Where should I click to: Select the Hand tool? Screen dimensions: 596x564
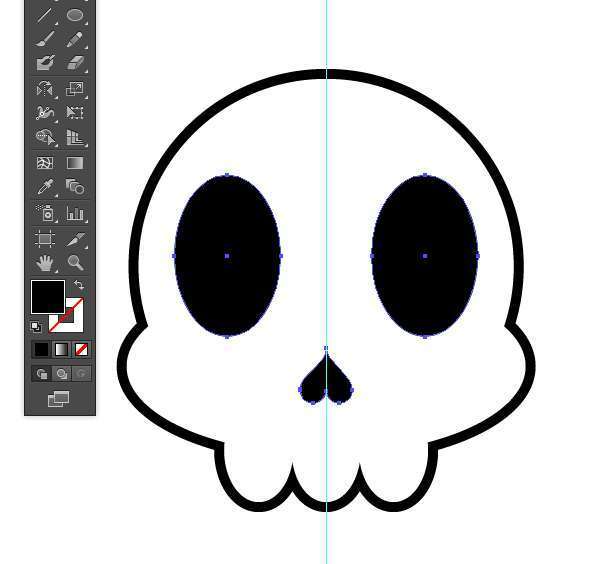(45, 263)
